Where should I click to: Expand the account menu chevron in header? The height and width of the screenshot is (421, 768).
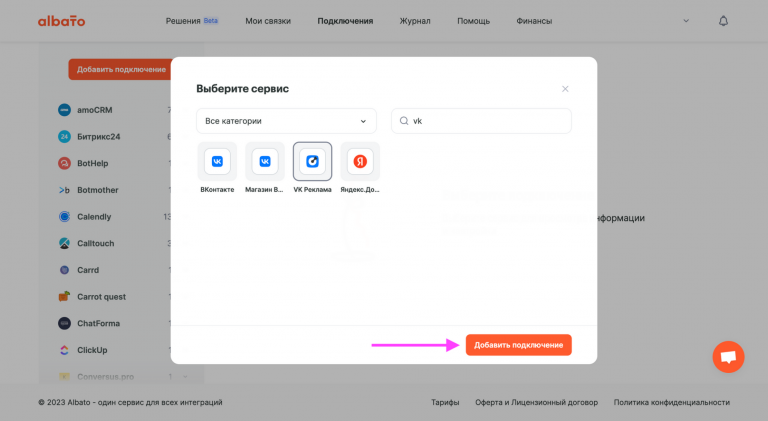(686, 21)
